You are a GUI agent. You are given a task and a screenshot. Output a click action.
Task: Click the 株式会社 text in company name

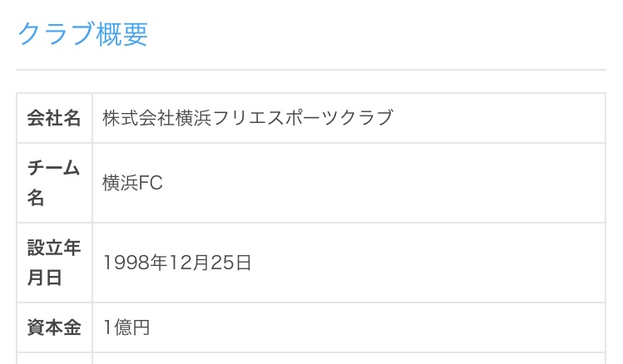138,118
